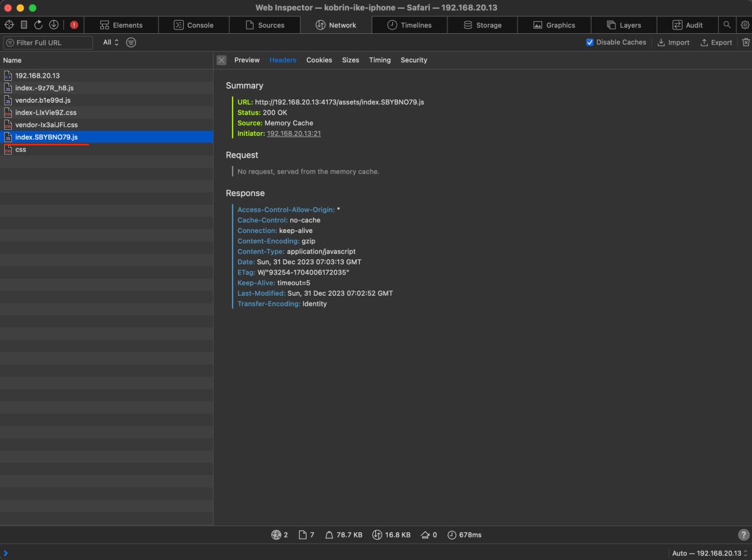This screenshot has width=752, height=560.
Task: Clear network items with trash icon
Action: point(746,43)
